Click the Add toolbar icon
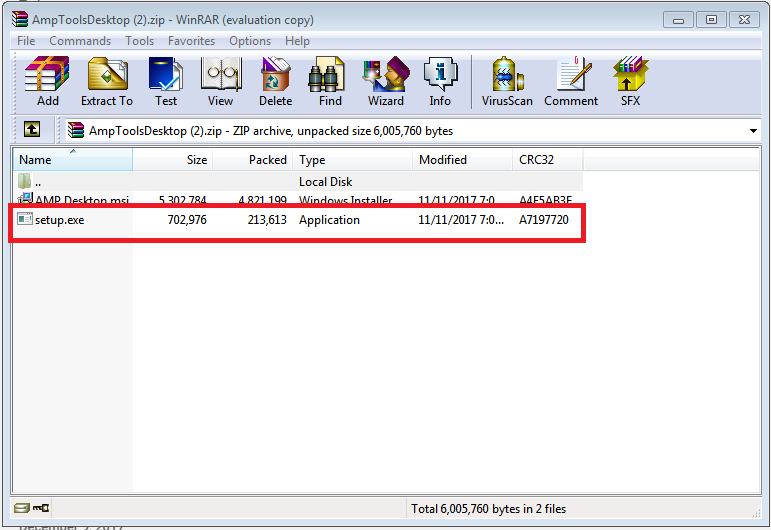The width and height of the screenshot is (771, 530). [47, 81]
